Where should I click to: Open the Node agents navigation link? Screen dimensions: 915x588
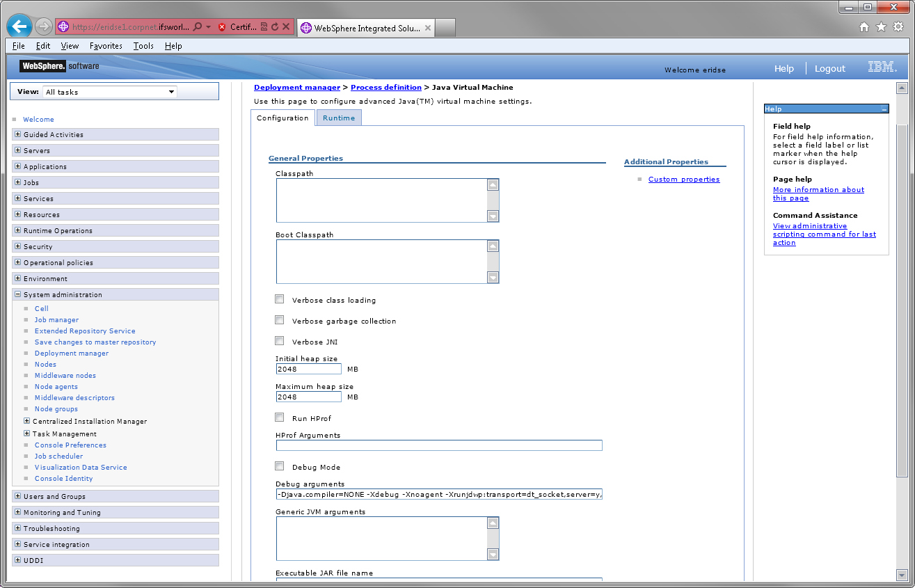pos(56,387)
